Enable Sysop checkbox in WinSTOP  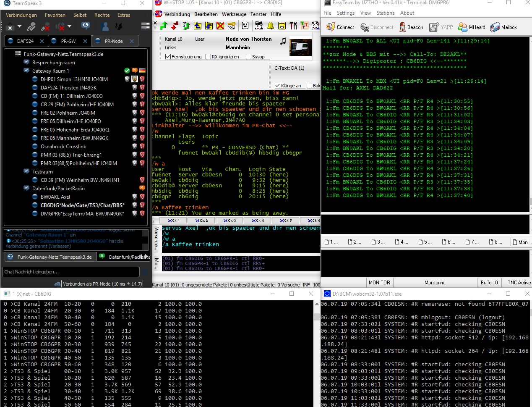point(248,57)
